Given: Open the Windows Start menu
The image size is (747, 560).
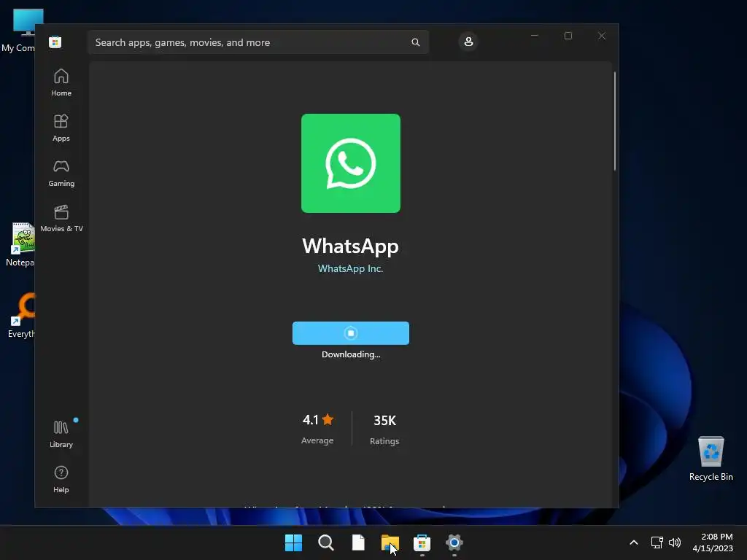Looking at the screenshot, I should point(293,542).
